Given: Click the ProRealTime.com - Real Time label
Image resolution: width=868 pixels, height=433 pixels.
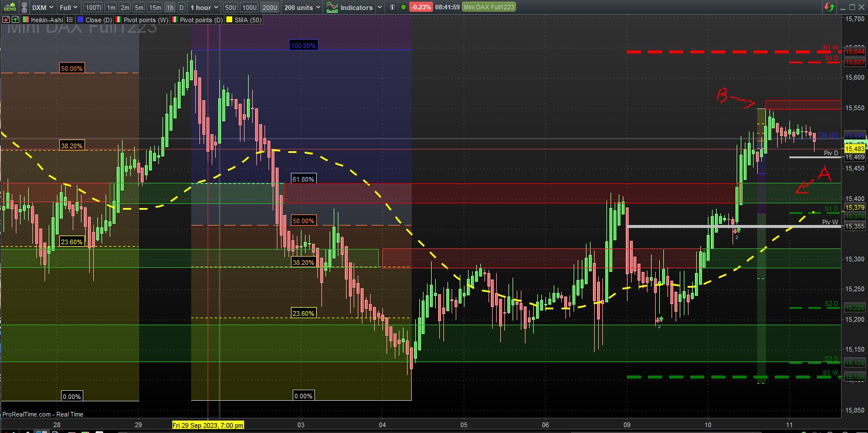Looking at the screenshot, I should click(x=43, y=414).
